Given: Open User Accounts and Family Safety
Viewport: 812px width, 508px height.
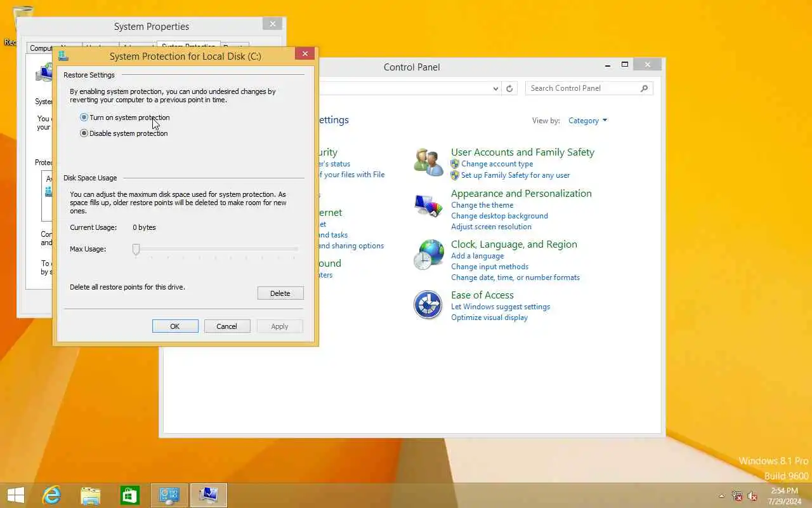Looking at the screenshot, I should tap(523, 152).
